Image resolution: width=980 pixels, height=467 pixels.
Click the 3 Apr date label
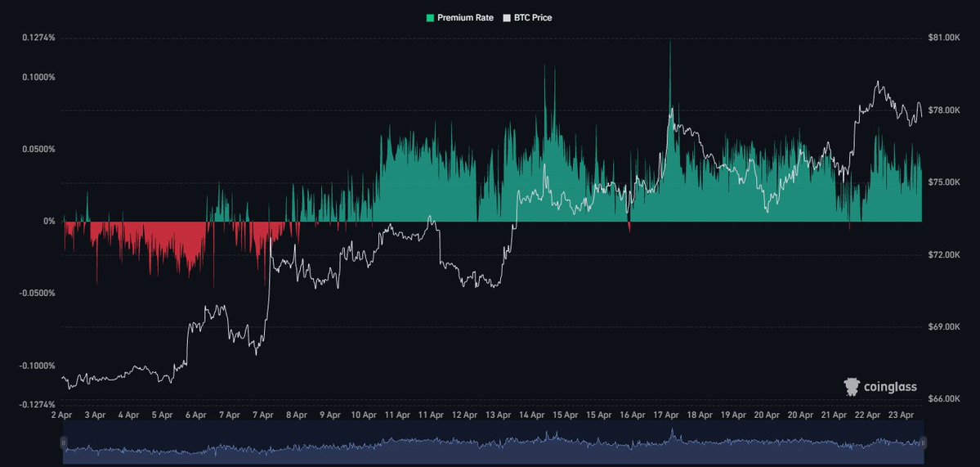click(95, 415)
